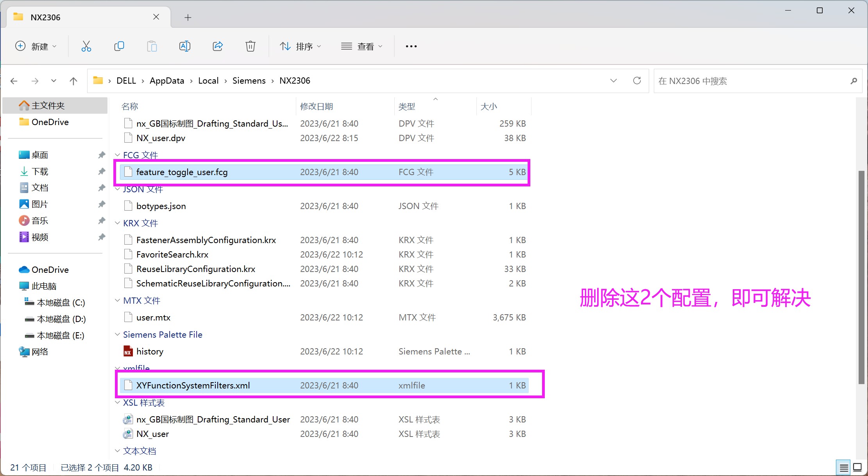Navigate to AppData in breadcrumb
The width and height of the screenshot is (868, 476).
tap(167, 81)
